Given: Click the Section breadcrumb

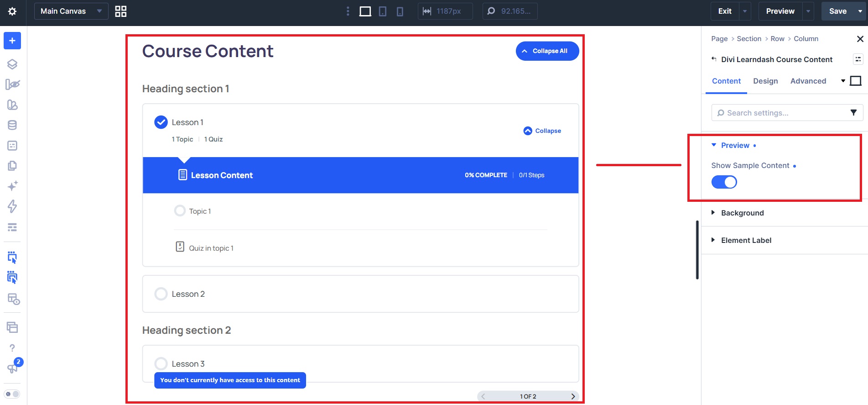Looking at the screenshot, I should 749,39.
